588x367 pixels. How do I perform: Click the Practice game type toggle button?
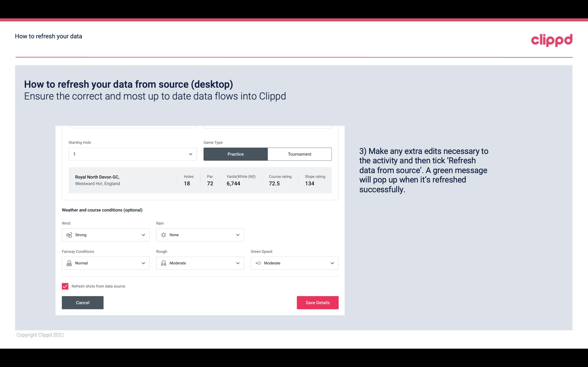click(235, 154)
